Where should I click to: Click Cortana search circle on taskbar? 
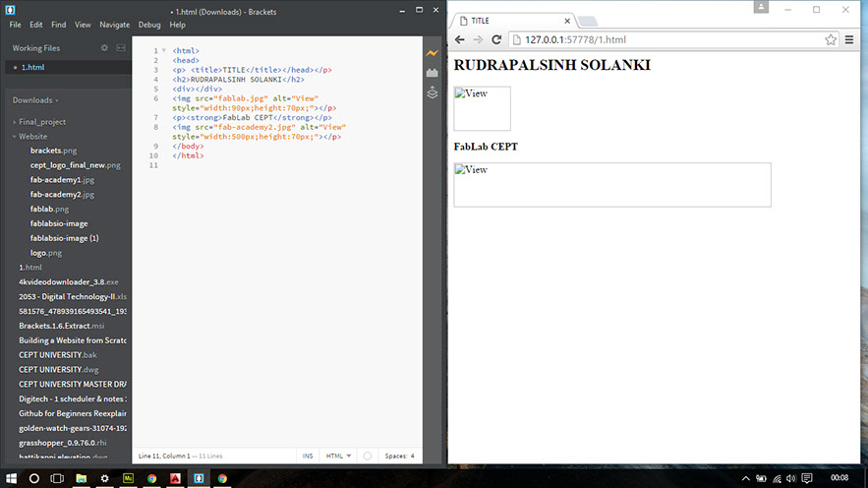click(x=33, y=478)
